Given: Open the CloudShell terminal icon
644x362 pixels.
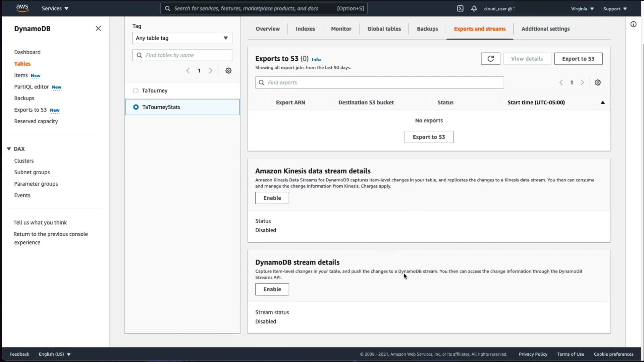Looking at the screenshot, I should tap(460, 9).
